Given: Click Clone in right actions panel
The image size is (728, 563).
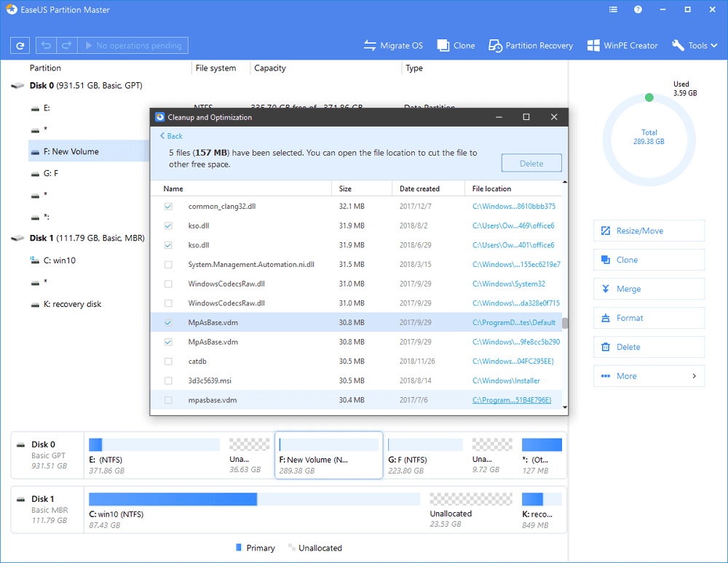Looking at the screenshot, I should (649, 260).
